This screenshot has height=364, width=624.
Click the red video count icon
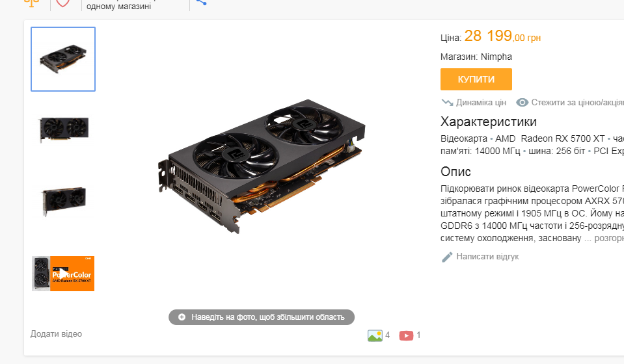[x=406, y=336]
